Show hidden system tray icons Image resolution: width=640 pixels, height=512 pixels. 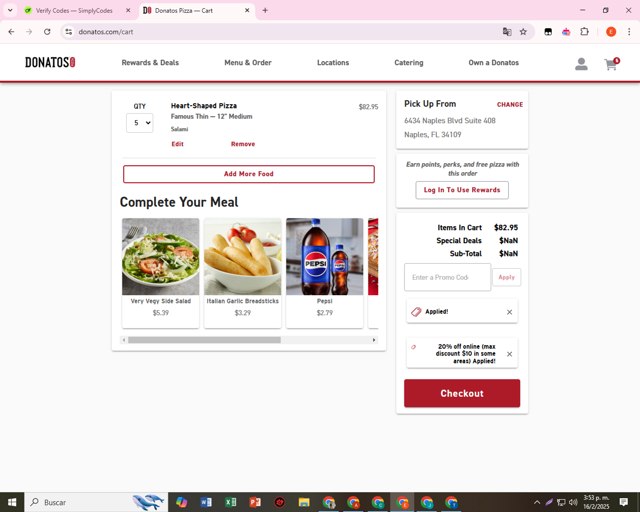tap(537, 502)
